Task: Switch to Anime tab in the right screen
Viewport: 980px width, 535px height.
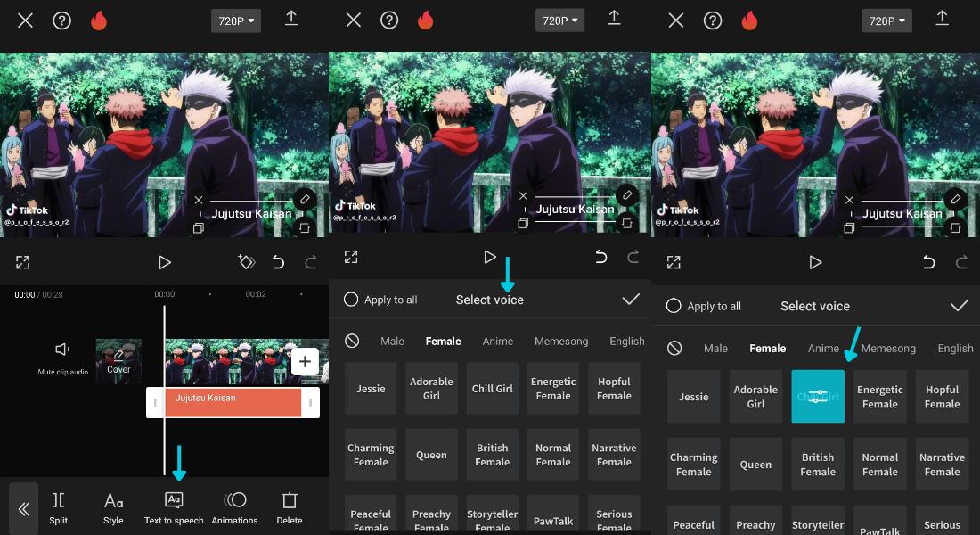Action: coord(823,348)
